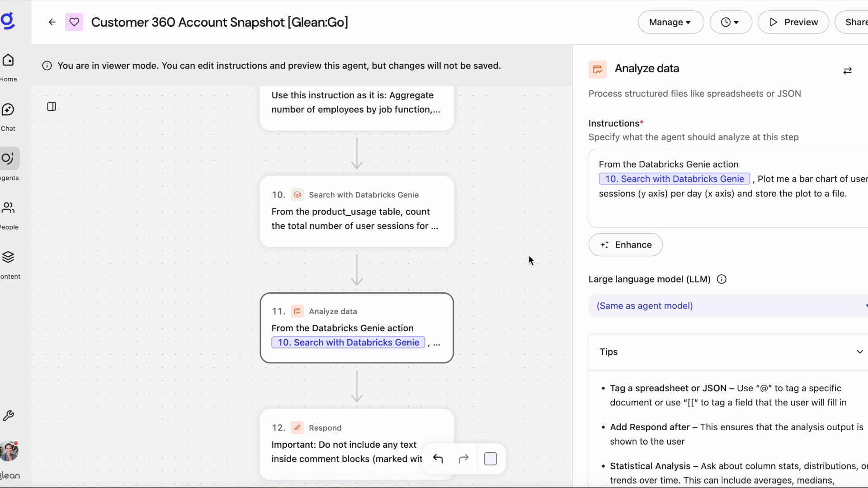Click the back arrow next to agent title
Screen dimensions: 868x488
52,22
